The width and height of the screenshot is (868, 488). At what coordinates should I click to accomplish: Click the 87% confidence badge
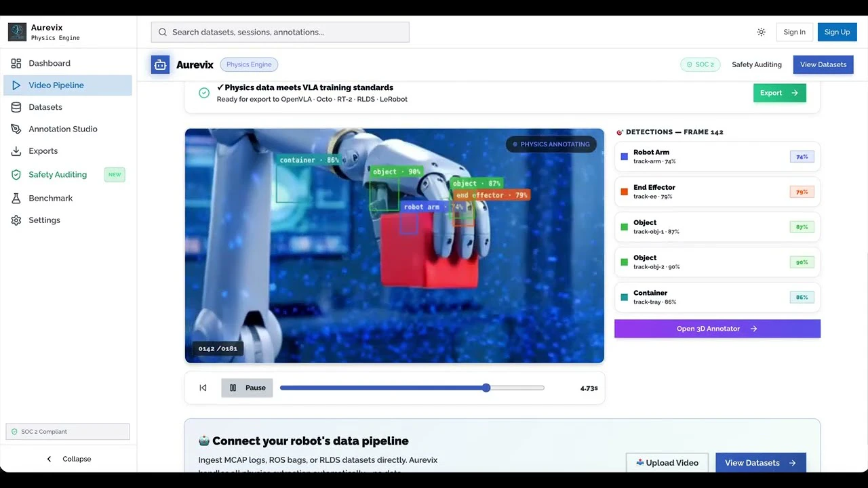pos(802,227)
